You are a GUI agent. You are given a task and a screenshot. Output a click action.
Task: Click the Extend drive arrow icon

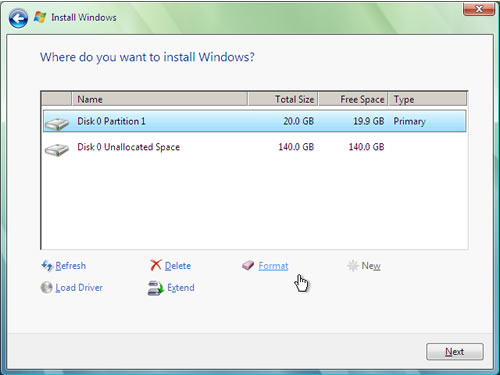156,288
